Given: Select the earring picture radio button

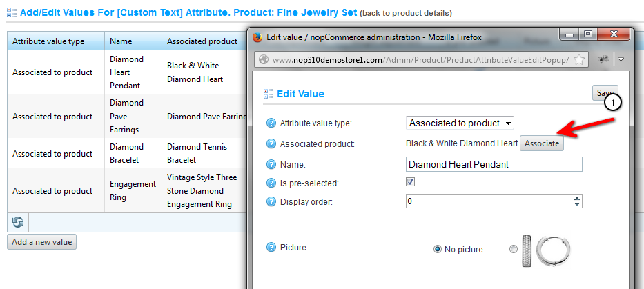Looking at the screenshot, I should (x=513, y=249).
